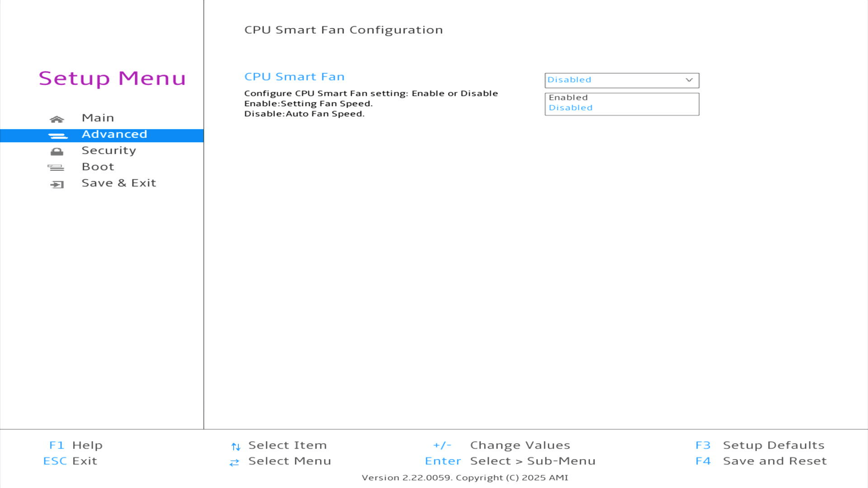Choose Disabled in the dropdown list
The image size is (868, 488).
tap(571, 108)
